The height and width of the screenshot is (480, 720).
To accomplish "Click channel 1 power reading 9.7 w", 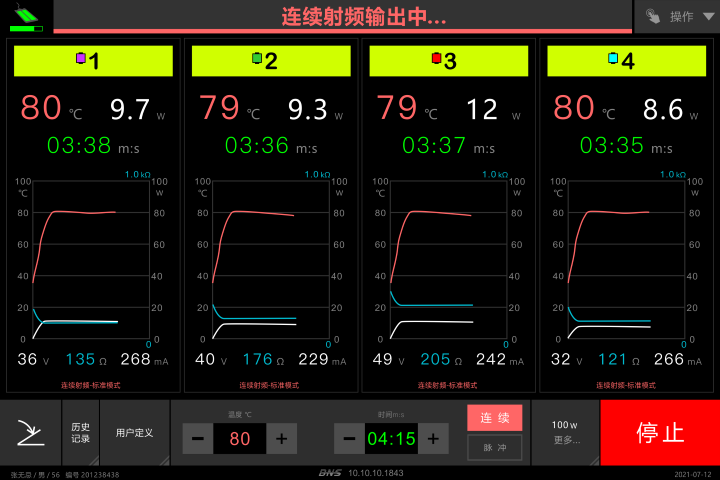I will 137,109.
